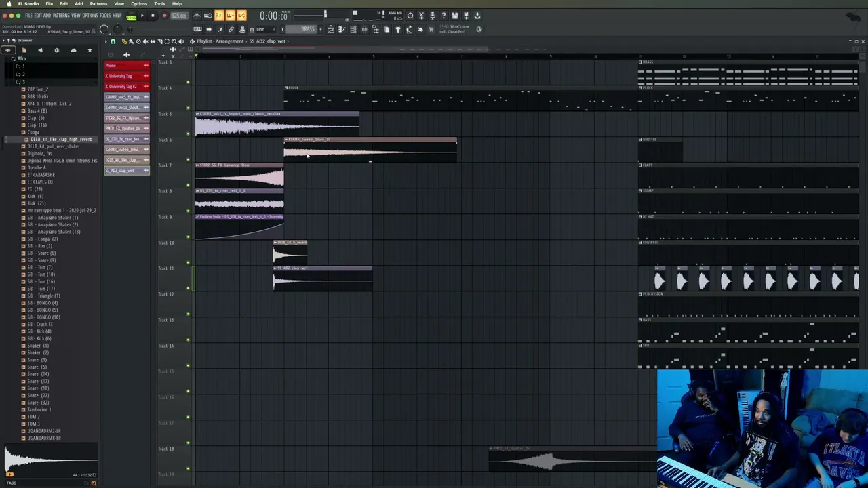Mute Track 6 via its green dot

pos(188,160)
